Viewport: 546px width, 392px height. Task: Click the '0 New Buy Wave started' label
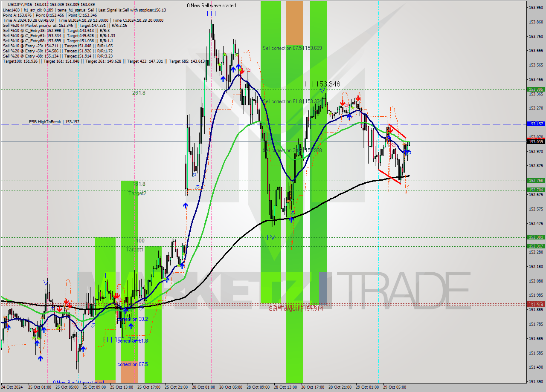(x=78, y=382)
